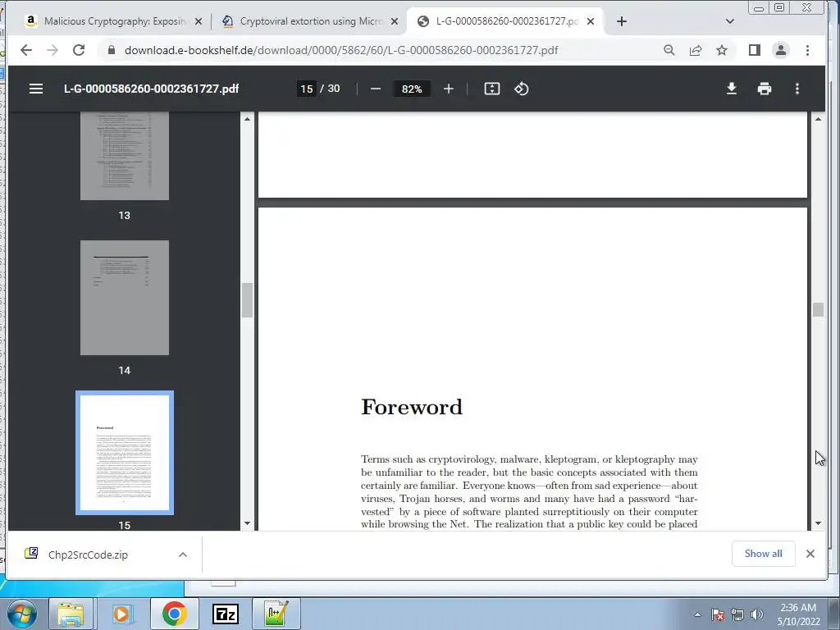Show hidden system tray icons
The image size is (840, 630).
pyautogui.click(x=697, y=614)
